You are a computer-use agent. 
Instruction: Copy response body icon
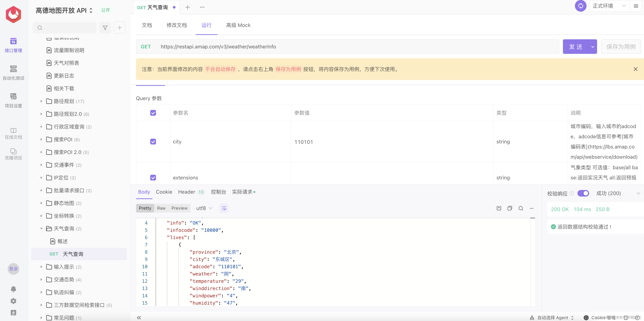(x=510, y=208)
